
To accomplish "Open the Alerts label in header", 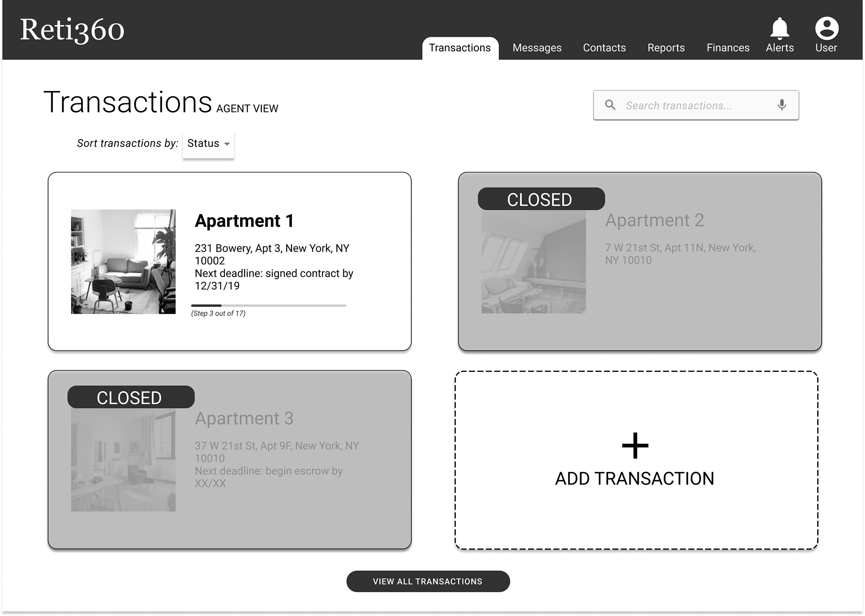I will coord(780,48).
